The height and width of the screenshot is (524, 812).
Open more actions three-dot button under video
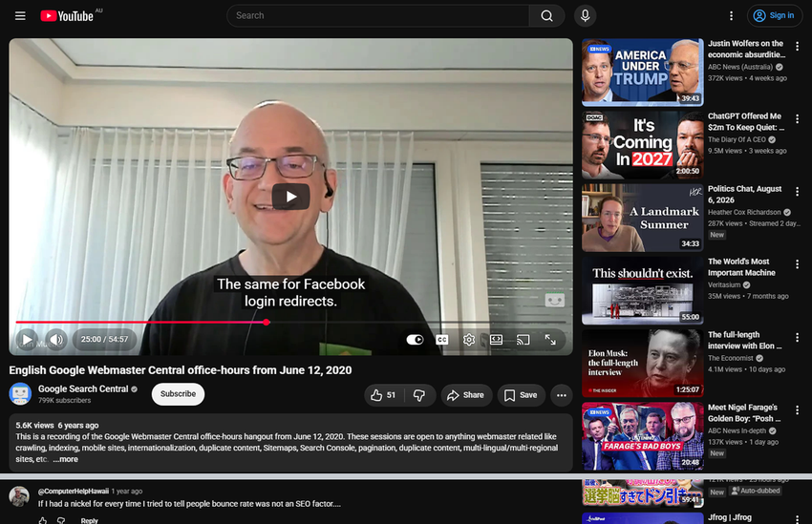(x=562, y=395)
